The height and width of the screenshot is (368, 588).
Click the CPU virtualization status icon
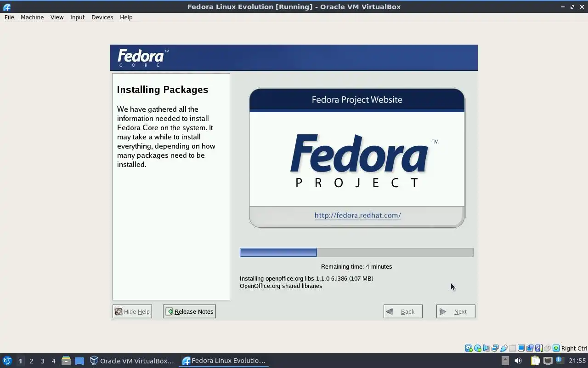(539, 348)
